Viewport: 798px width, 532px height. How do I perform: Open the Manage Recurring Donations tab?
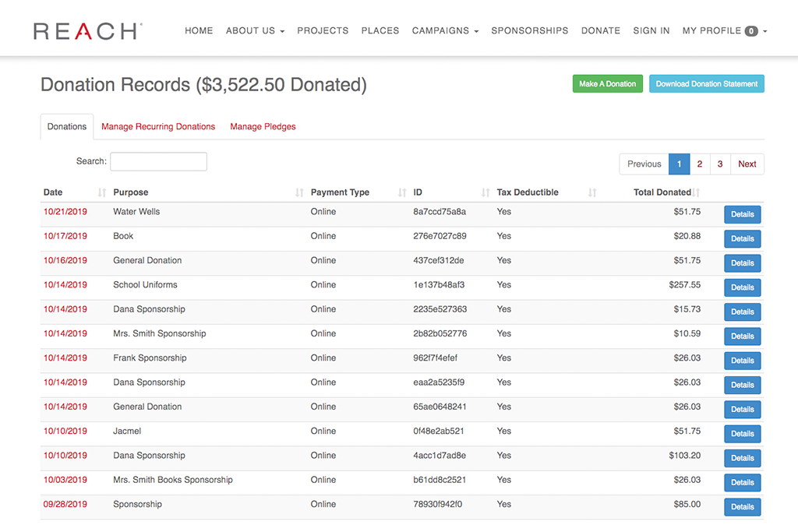[158, 126]
